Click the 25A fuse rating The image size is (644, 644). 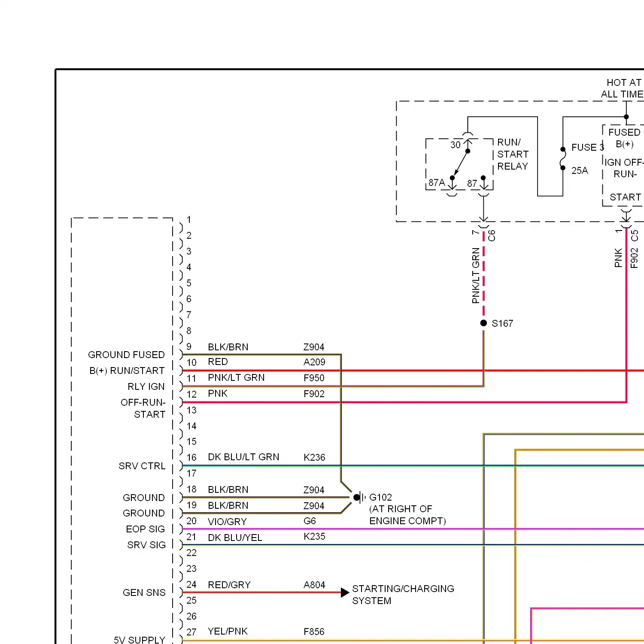580,170
